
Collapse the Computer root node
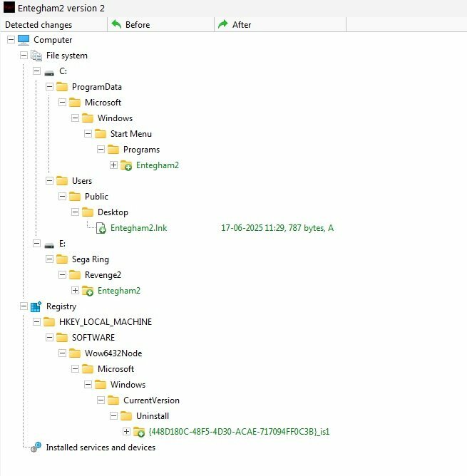point(11,39)
